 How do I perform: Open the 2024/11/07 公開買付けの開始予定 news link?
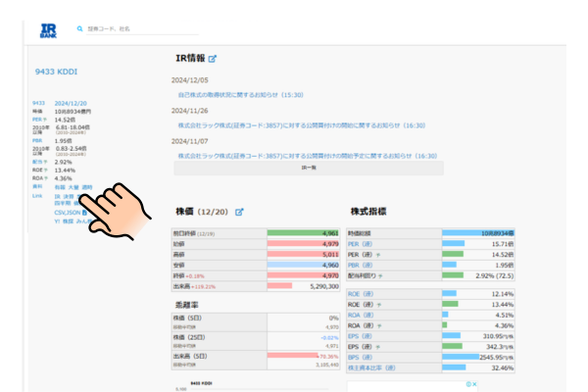pos(308,156)
